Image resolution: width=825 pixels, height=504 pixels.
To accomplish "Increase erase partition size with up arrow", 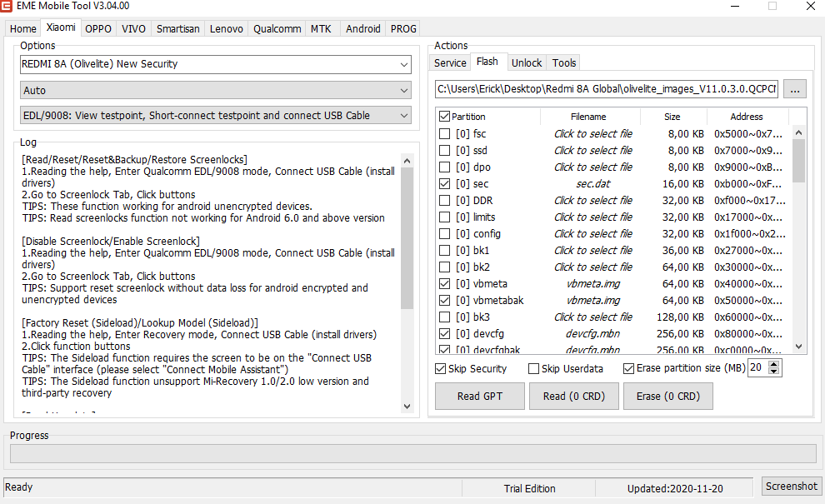I will click(x=776, y=364).
